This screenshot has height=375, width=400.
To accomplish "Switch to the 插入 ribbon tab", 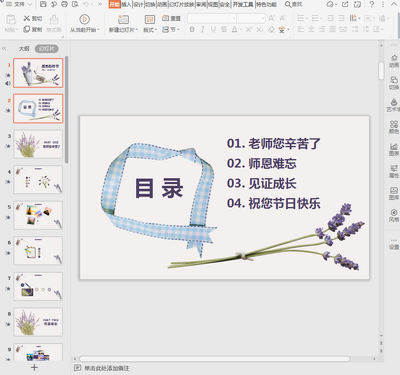I will tap(126, 4).
